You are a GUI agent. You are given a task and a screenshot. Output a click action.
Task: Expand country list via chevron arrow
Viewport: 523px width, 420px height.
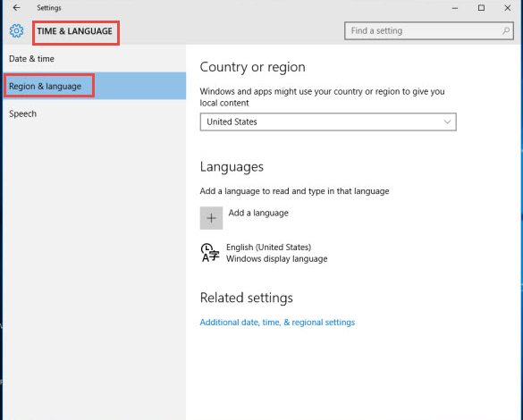447,122
